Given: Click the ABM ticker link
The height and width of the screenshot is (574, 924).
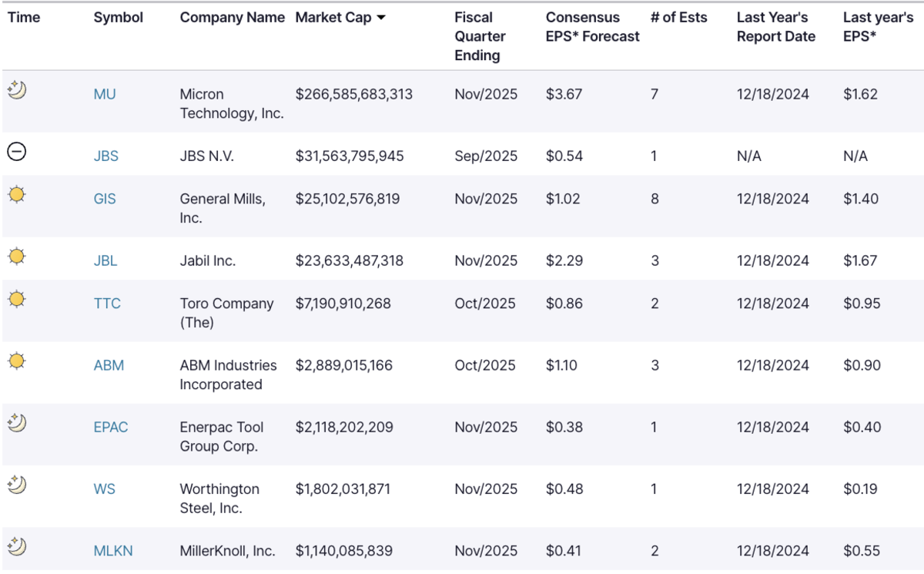Looking at the screenshot, I should point(109,365).
